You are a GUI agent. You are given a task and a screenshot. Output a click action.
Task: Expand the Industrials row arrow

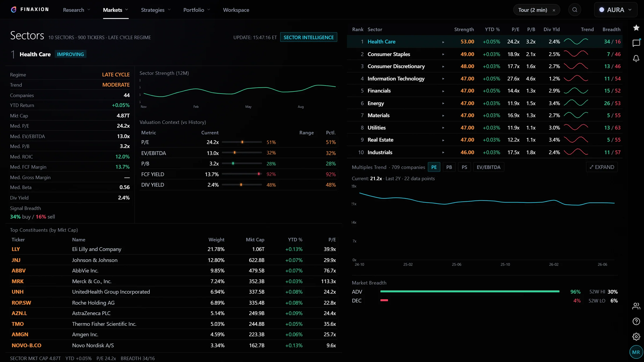coord(443,153)
